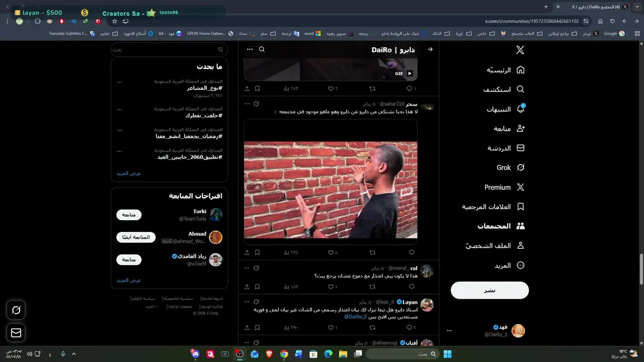Open Home (الرئيسيّة) in X sidebar
644x362 pixels.
point(506,70)
